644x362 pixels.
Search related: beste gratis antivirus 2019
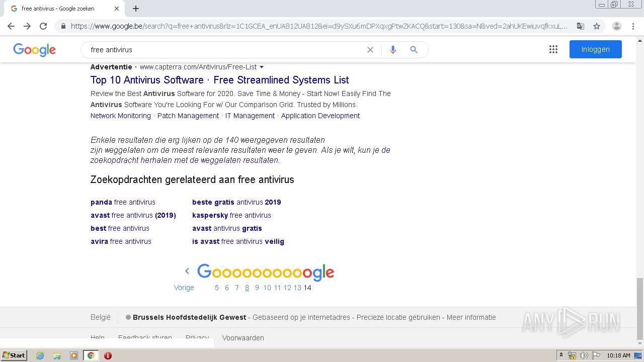point(236,202)
